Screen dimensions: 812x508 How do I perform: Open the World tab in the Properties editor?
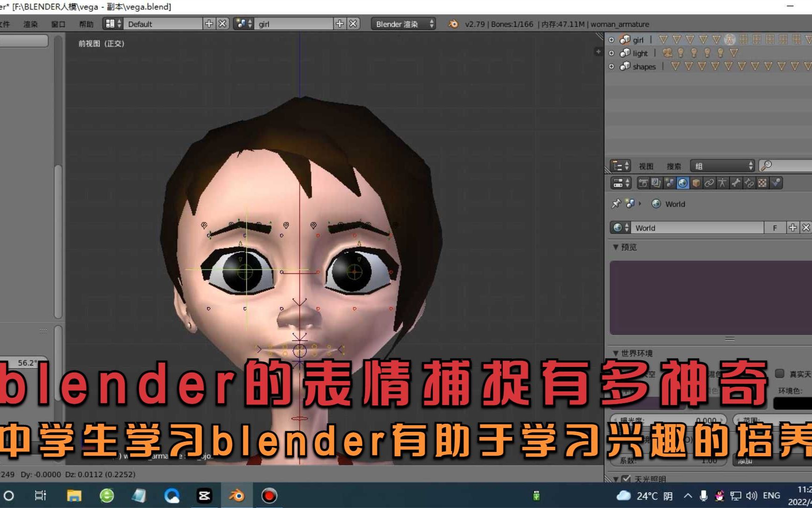683,183
